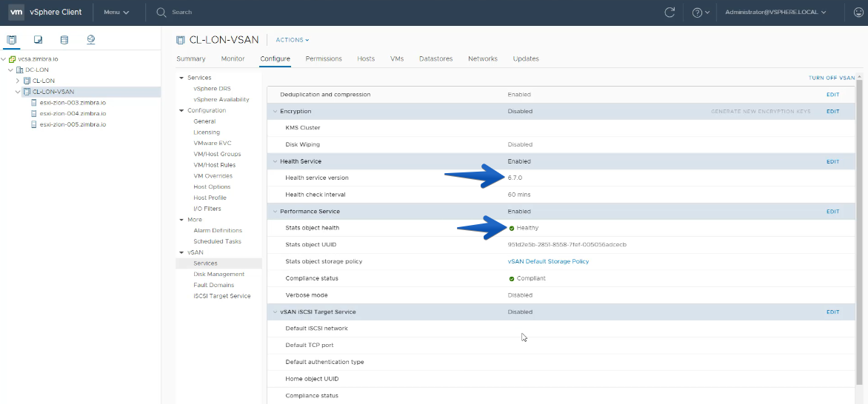Switch to the Summary tab
This screenshot has width=868, height=404.
(x=191, y=58)
